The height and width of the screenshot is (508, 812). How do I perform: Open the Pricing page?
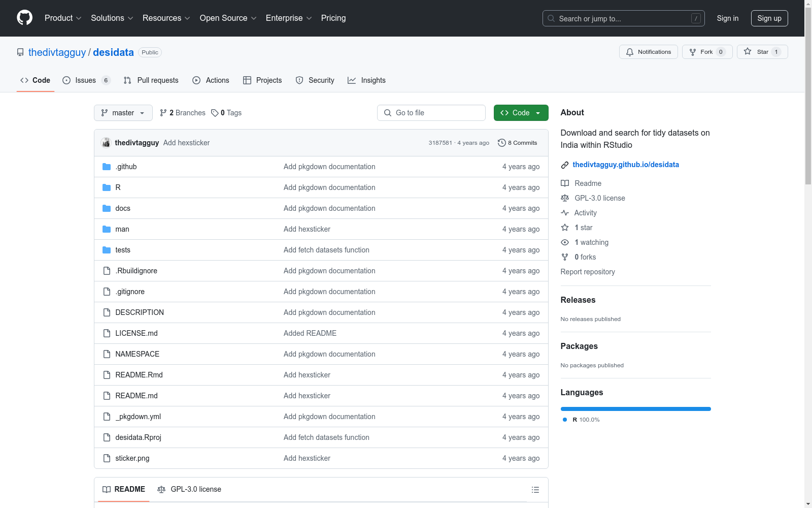tap(333, 18)
